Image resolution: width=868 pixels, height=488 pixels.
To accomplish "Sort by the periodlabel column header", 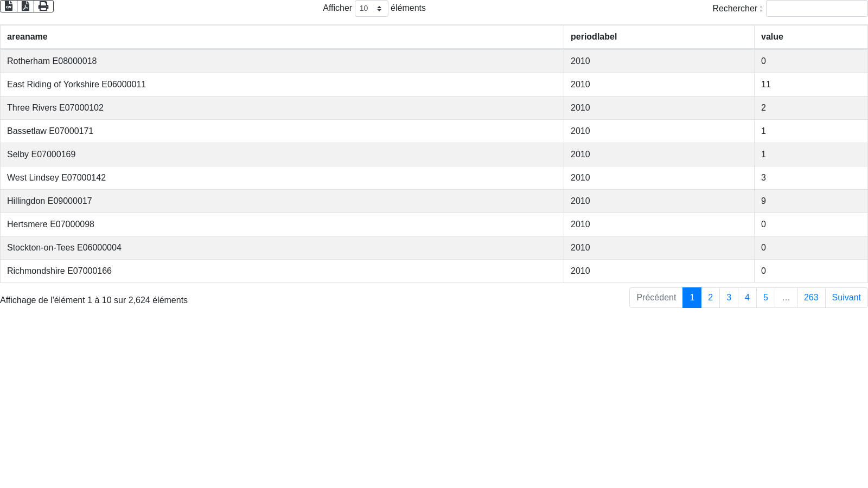I will coord(593,37).
